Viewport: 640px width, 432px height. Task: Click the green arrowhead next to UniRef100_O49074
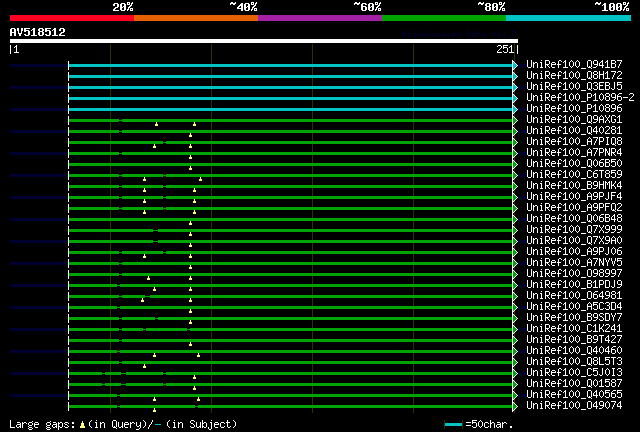(515, 407)
